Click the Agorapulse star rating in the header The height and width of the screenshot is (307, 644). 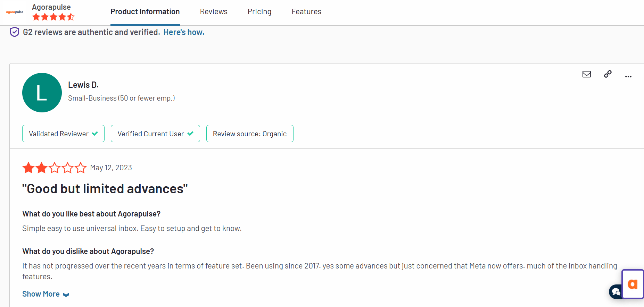(x=53, y=17)
